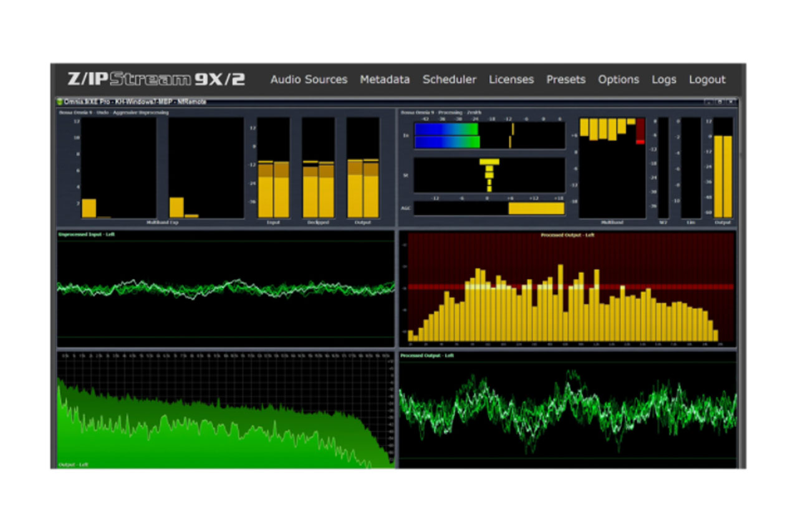Minimize the NfRemote window
This screenshot has width=798, height=532.
click(709, 102)
